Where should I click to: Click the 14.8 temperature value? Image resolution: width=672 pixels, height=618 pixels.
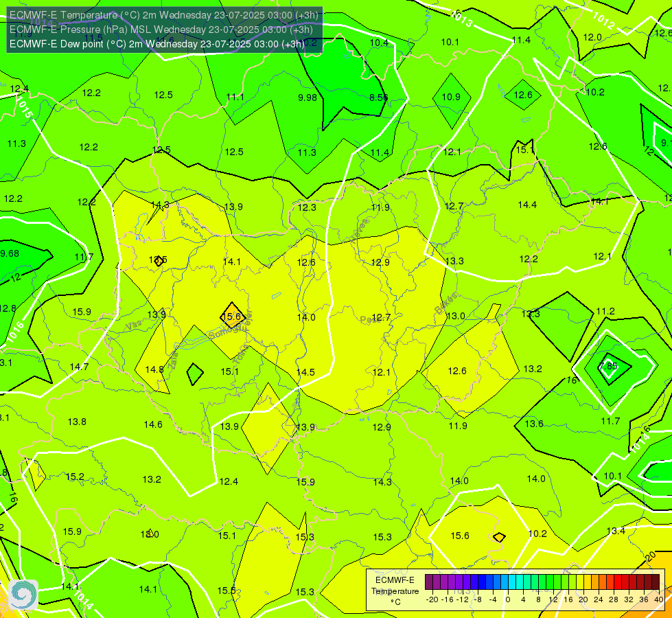(154, 369)
